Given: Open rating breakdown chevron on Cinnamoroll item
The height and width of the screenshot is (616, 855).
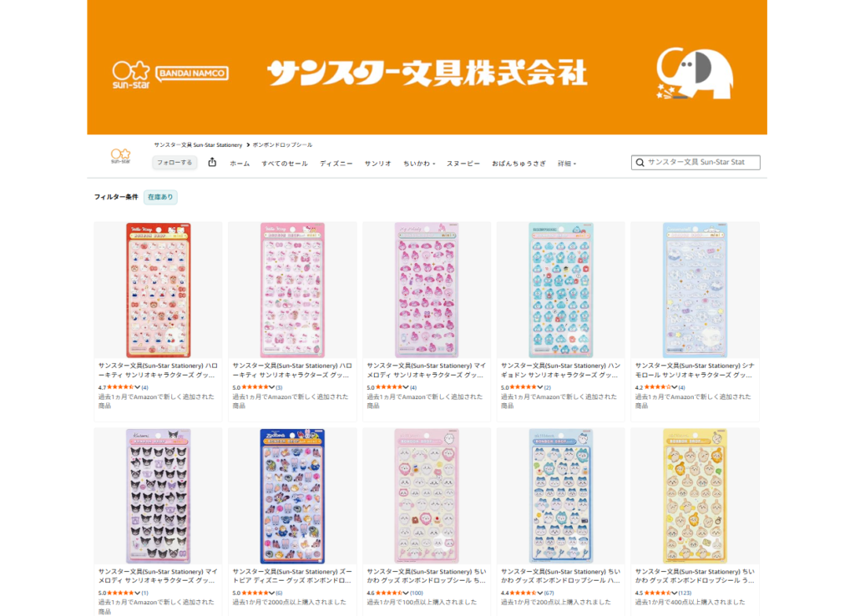Looking at the screenshot, I should (674, 387).
